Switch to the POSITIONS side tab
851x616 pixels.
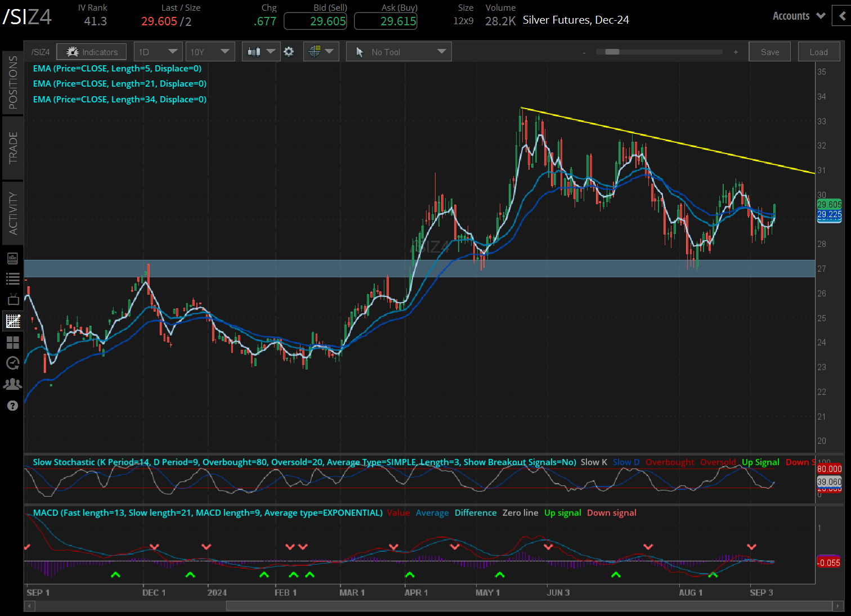pyautogui.click(x=13, y=82)
